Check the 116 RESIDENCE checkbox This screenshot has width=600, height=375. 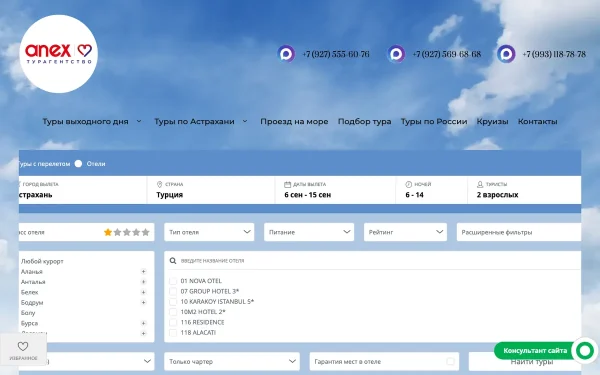tap(173, 322)
